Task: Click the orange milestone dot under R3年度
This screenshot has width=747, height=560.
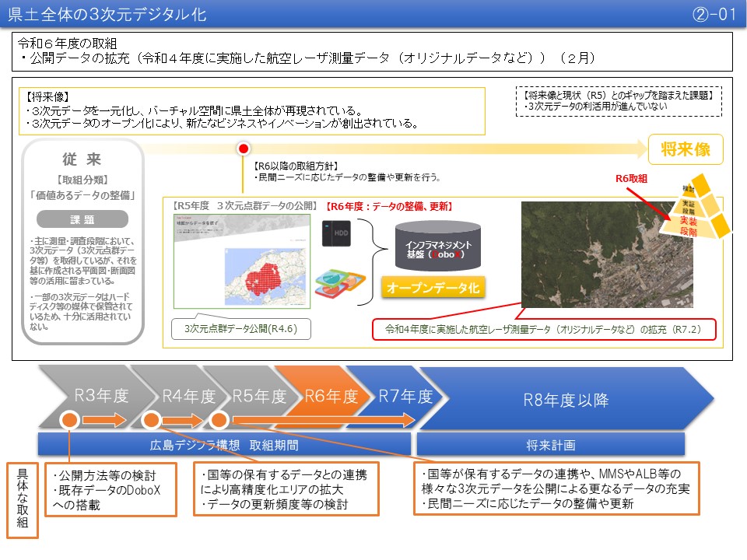Action: (68, 421)
